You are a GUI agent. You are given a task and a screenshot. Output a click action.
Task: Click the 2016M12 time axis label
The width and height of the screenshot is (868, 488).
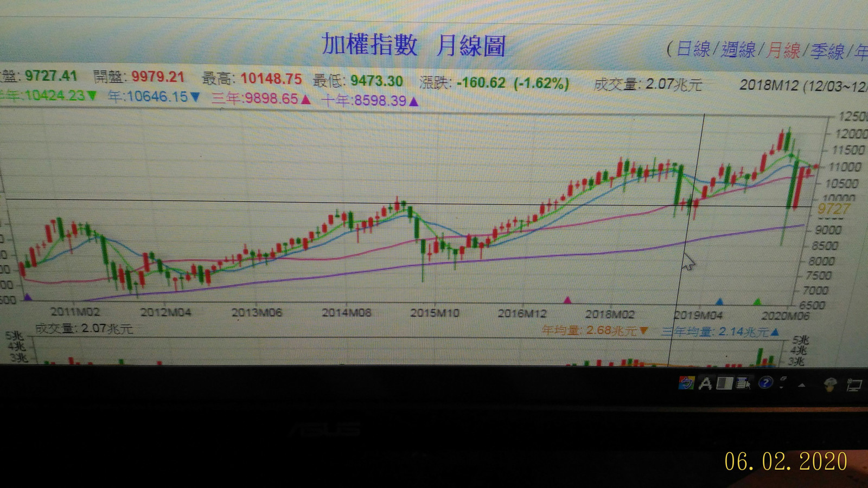(522, 314)
